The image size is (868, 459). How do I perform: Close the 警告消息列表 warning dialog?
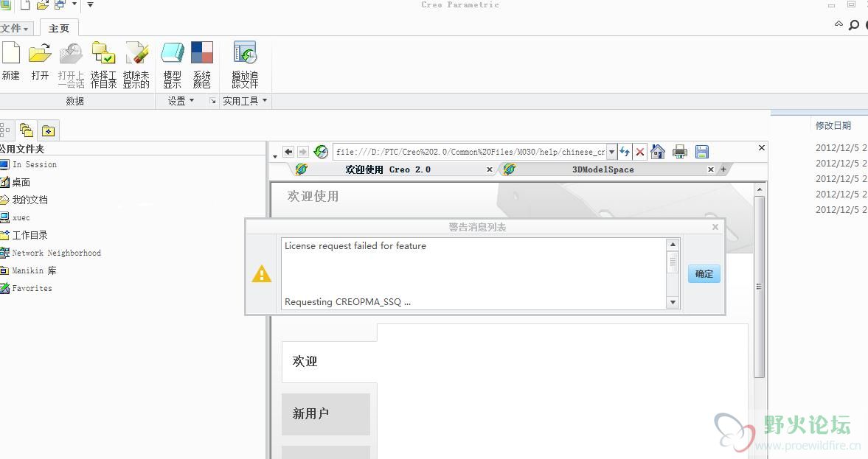tap(715, 227)
